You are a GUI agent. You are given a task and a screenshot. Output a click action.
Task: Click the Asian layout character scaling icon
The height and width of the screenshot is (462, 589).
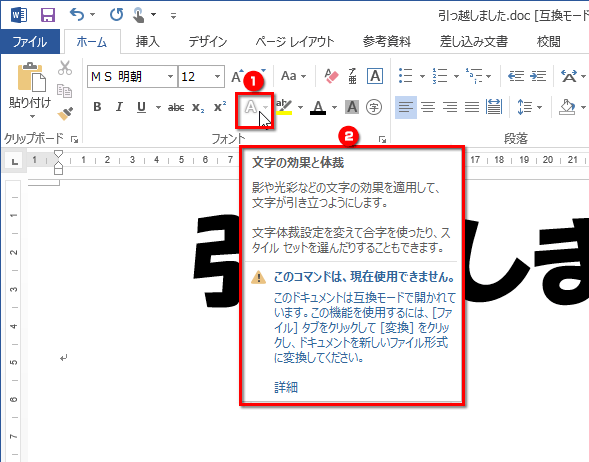coord(569,76)
